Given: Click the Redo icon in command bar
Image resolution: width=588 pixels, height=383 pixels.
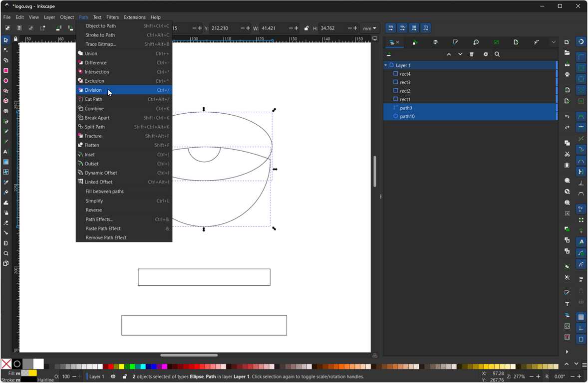Looking at the screenshot, I should [567, 127].
